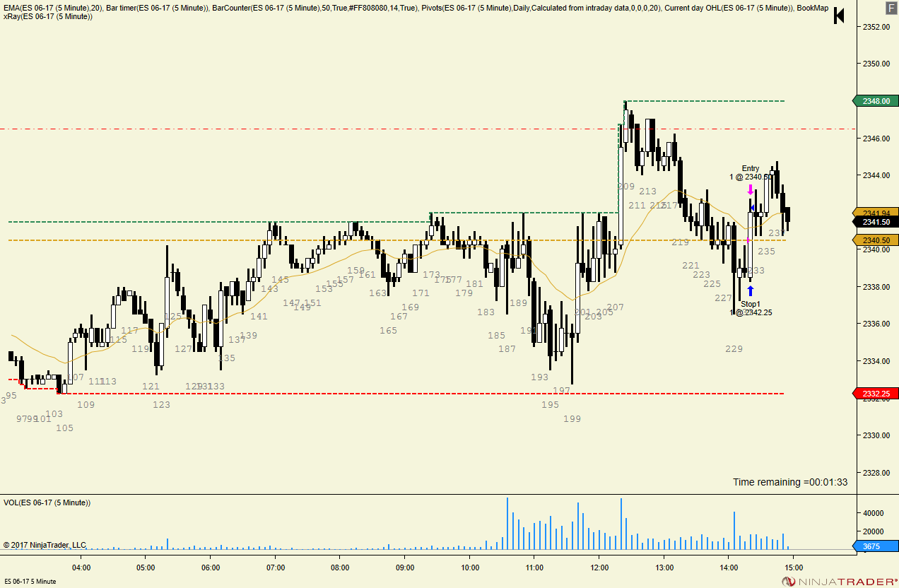Click the 04:00 time axis label
Image resolution: width=899 pixels, height=588 pixels.
click(81, 568)
